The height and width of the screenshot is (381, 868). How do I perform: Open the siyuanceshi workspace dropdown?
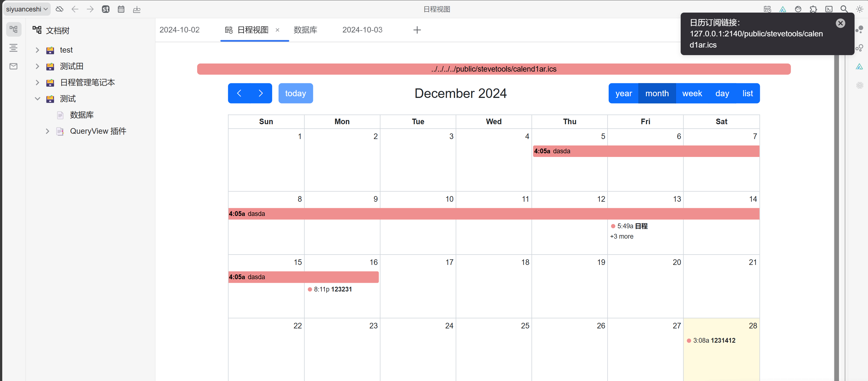pyautogui.click(x=27, y=9)
